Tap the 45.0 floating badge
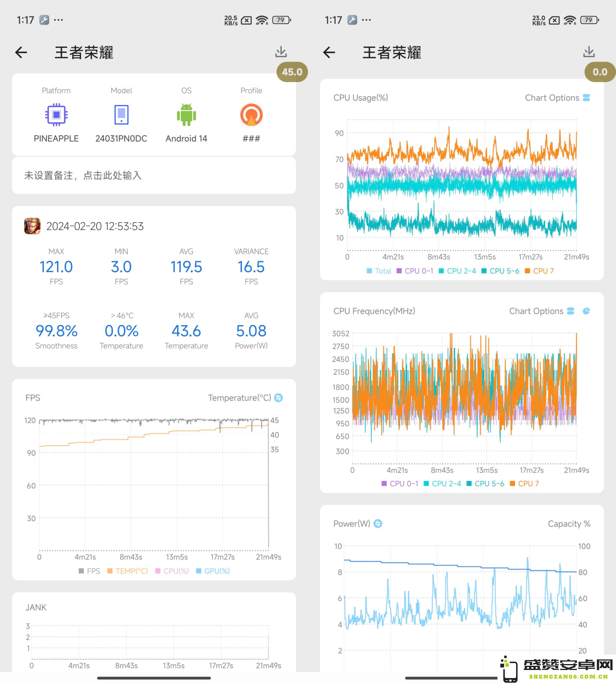616x684 pixels. coord(292,72)
